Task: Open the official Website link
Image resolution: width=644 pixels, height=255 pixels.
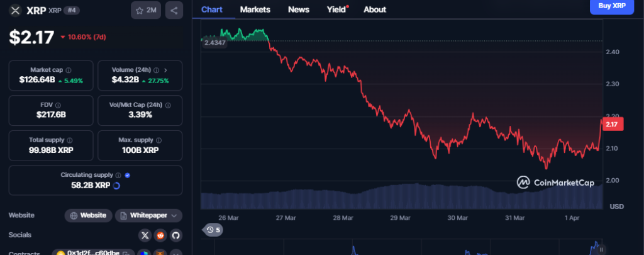Action: [x=88, y=215]
